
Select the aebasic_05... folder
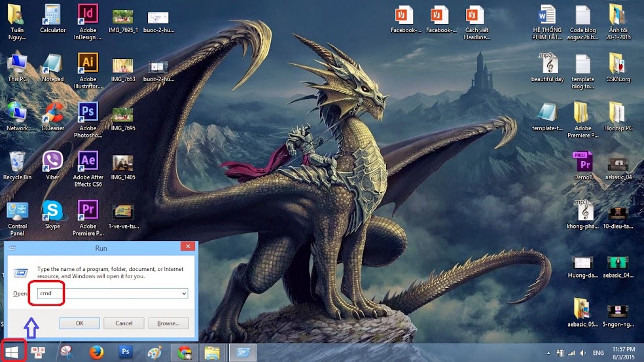[x=582, y=312]
